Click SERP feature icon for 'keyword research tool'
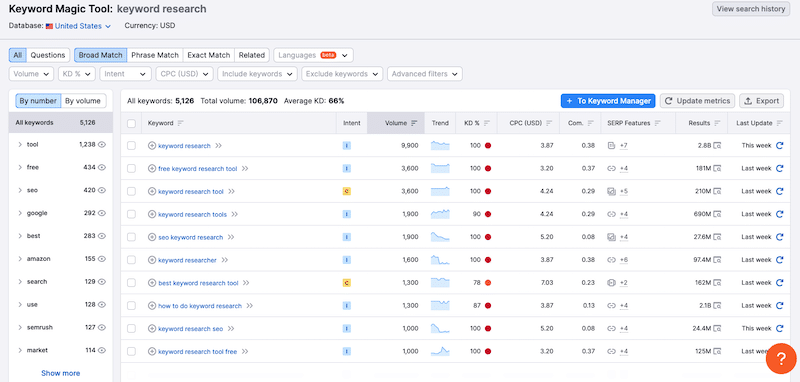This screenshot has height=382, width=800. [612, 192]
